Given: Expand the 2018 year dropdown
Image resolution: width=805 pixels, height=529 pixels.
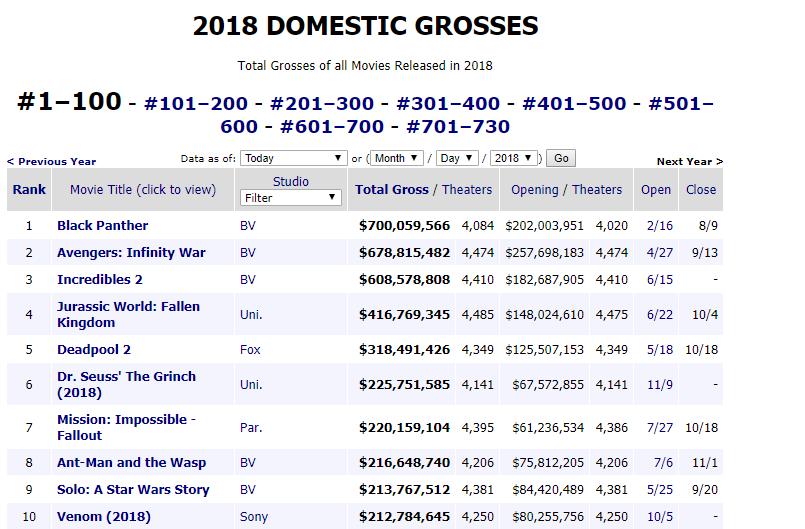Looking at the screenshot, I should point(516,158).
